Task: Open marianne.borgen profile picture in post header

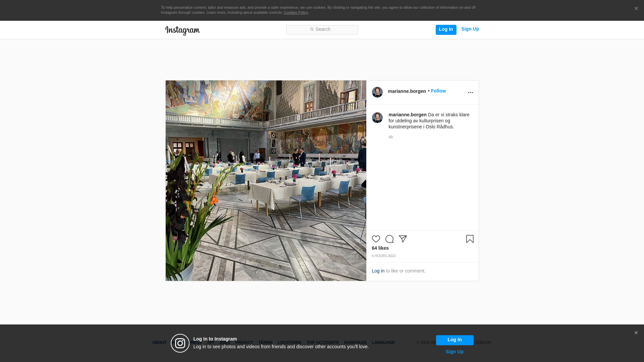Action: pos(377,92)
